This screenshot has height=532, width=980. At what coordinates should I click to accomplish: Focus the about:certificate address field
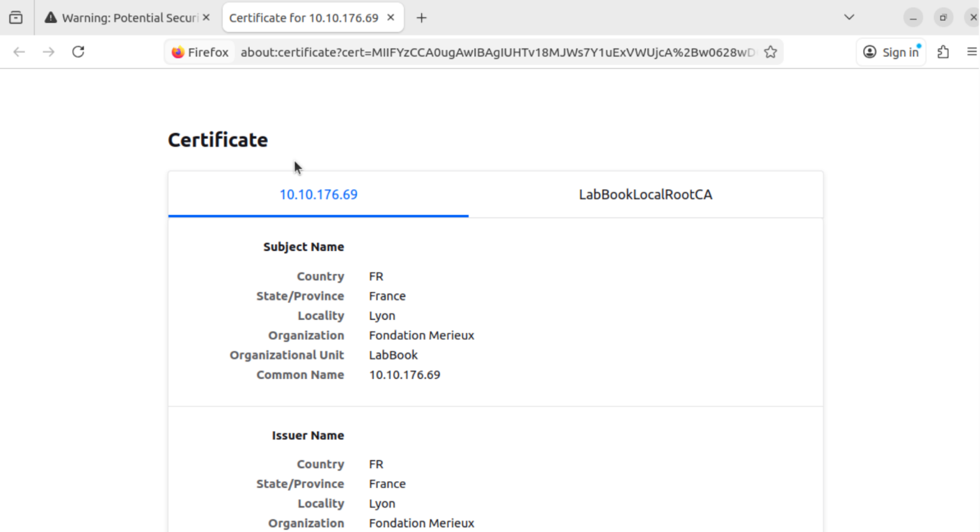click(497, 52)
